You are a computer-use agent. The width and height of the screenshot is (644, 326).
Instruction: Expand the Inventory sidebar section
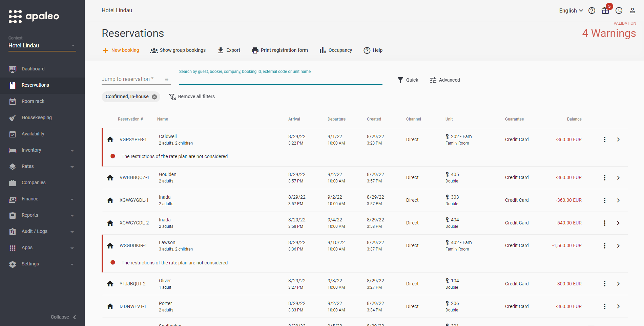click(x=31, y=150)
